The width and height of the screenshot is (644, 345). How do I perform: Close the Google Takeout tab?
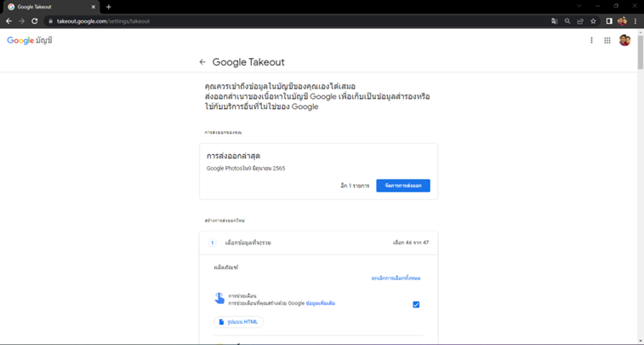click(94, 7)
